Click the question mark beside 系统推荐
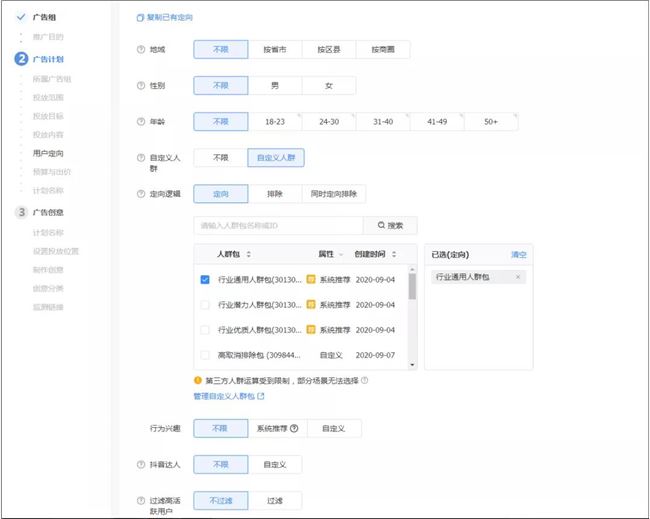The height and width of the screenshot is (519, 650). tap(294, 428)
